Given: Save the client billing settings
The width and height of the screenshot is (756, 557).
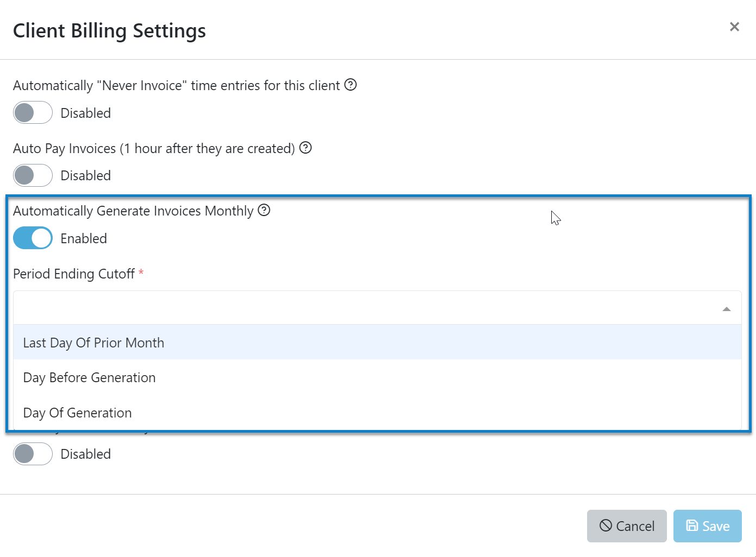Looking at the screenshot, I should [708, 526].
